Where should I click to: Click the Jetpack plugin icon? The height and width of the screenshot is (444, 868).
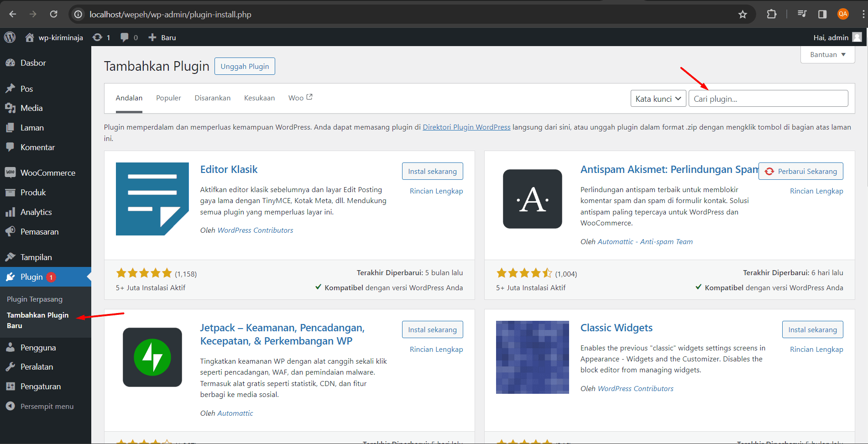152,357
